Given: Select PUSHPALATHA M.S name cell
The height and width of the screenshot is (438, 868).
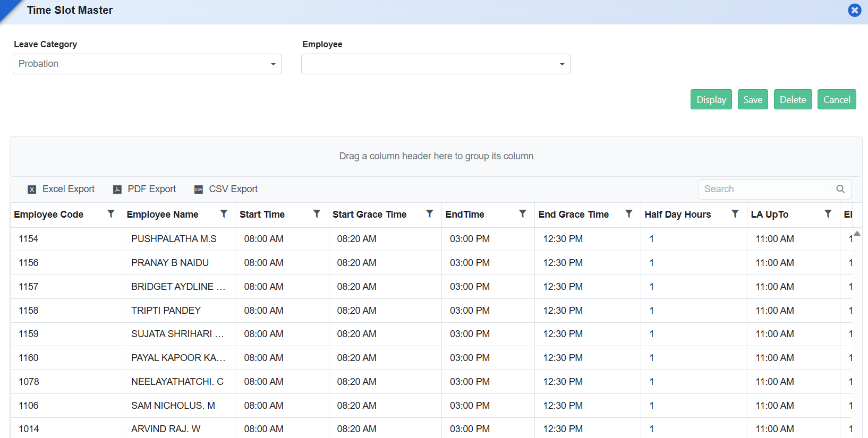Looking at the screenshot, I should click(180, 239).
